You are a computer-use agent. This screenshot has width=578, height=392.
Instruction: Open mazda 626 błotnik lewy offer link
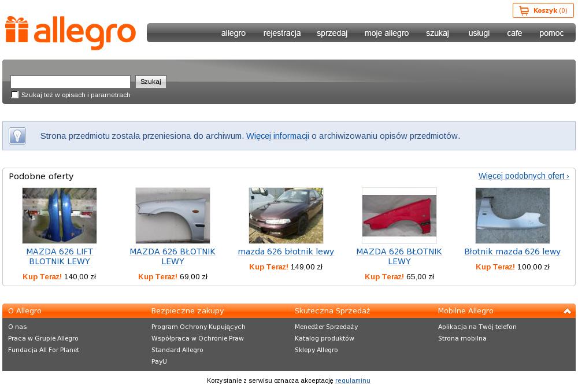[286, 252]
